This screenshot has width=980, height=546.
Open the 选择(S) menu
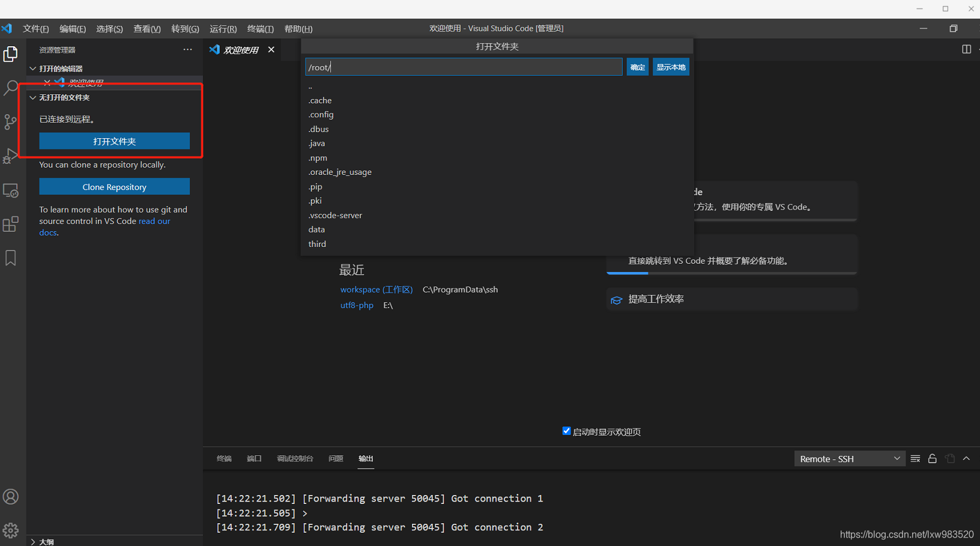(109, 29)
